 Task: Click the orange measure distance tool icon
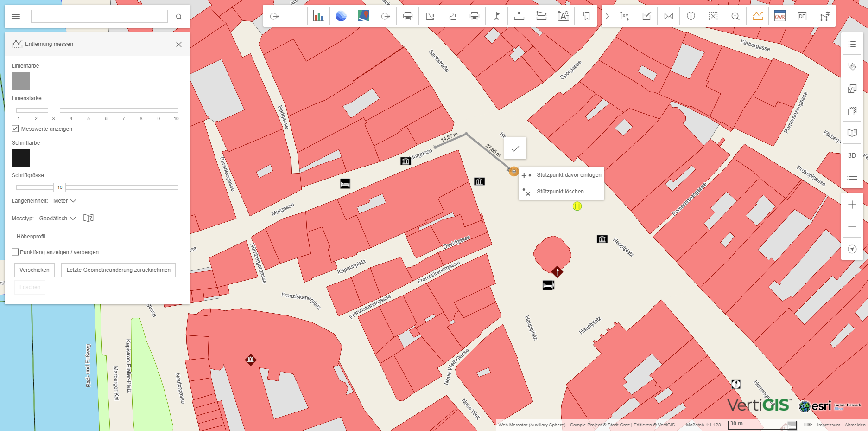coord(758,16)
